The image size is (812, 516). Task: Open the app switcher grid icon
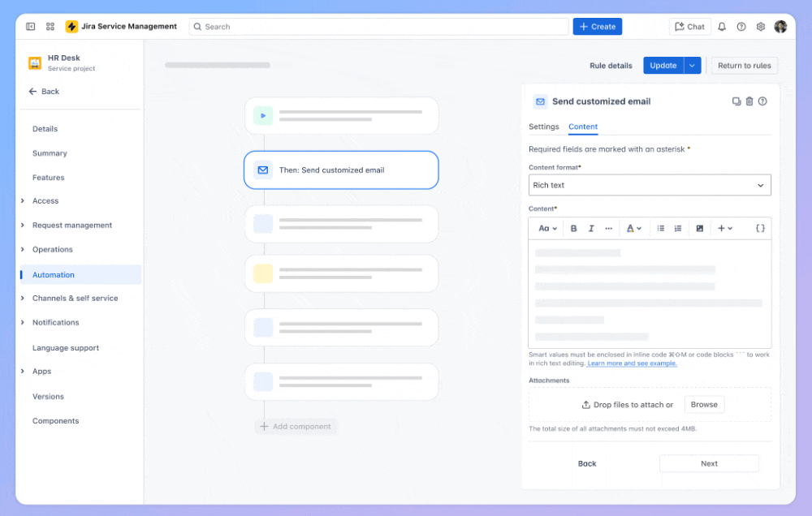(x=50, y=27)
